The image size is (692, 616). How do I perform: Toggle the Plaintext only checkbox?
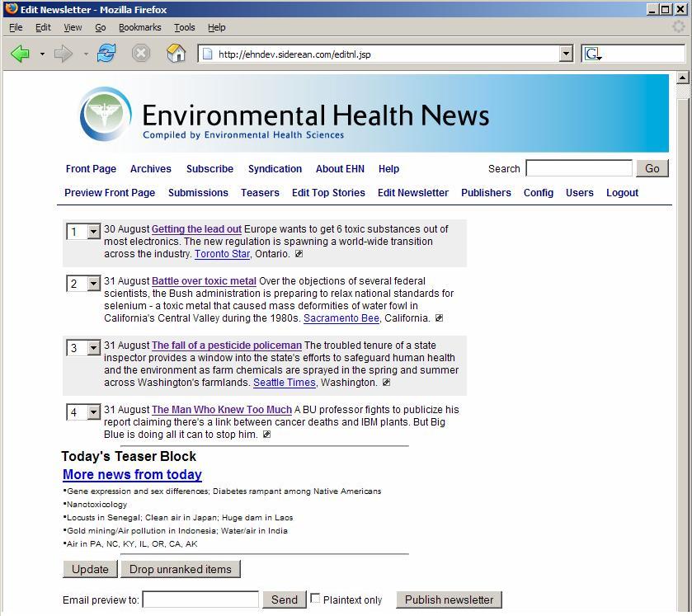[x=315, y=599]
